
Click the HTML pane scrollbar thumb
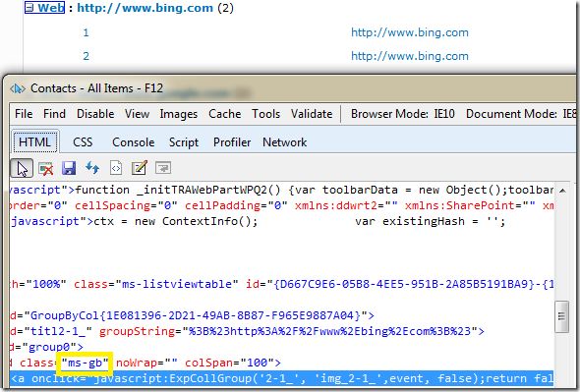562,317
